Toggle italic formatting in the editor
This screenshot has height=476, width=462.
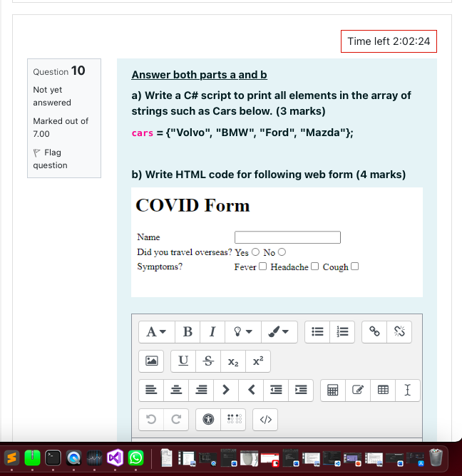point(212,332)
